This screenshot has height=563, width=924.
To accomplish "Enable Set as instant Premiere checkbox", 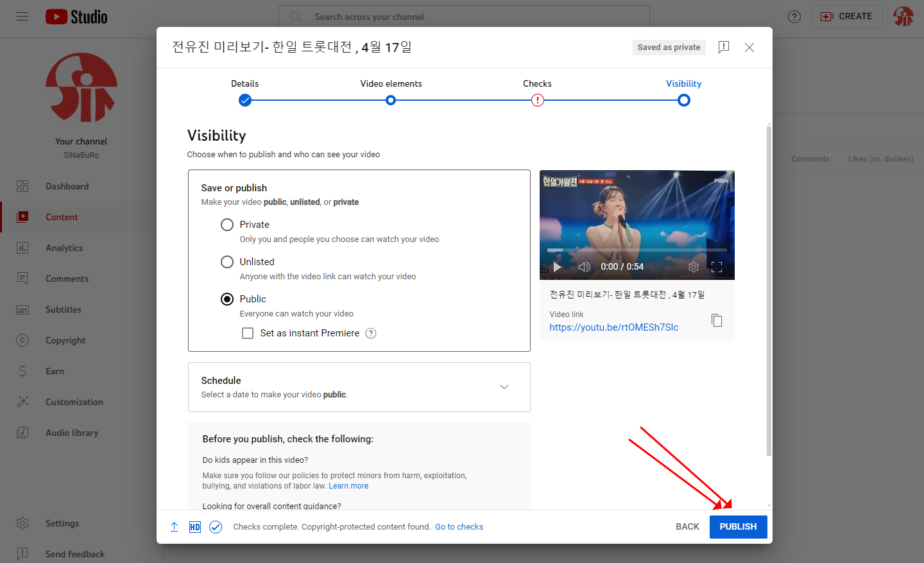I will click(248, 333).
